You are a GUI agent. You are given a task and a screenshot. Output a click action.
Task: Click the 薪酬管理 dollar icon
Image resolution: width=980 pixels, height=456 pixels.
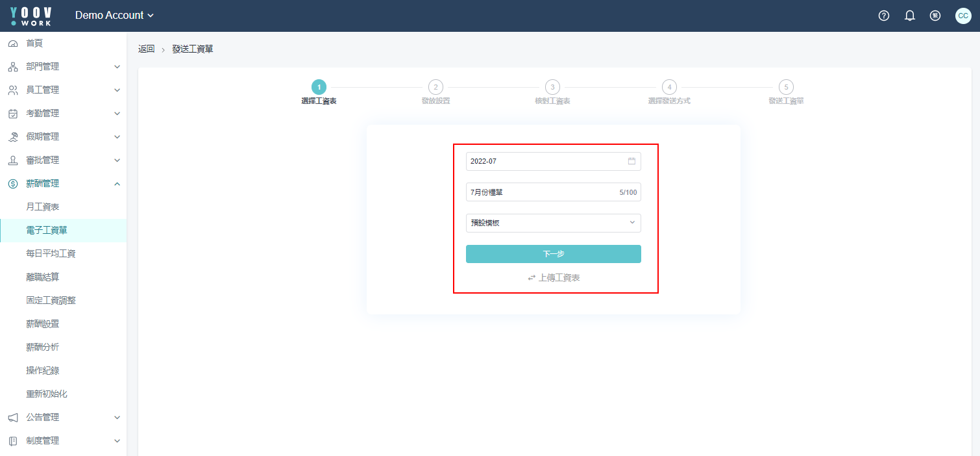click(13, 184)
